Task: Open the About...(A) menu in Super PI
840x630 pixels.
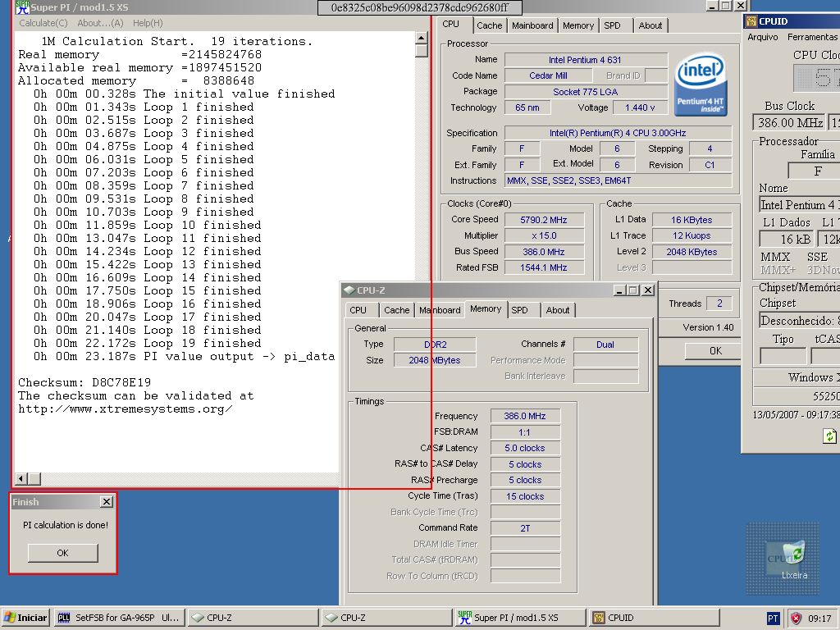Action: (100, 23)
